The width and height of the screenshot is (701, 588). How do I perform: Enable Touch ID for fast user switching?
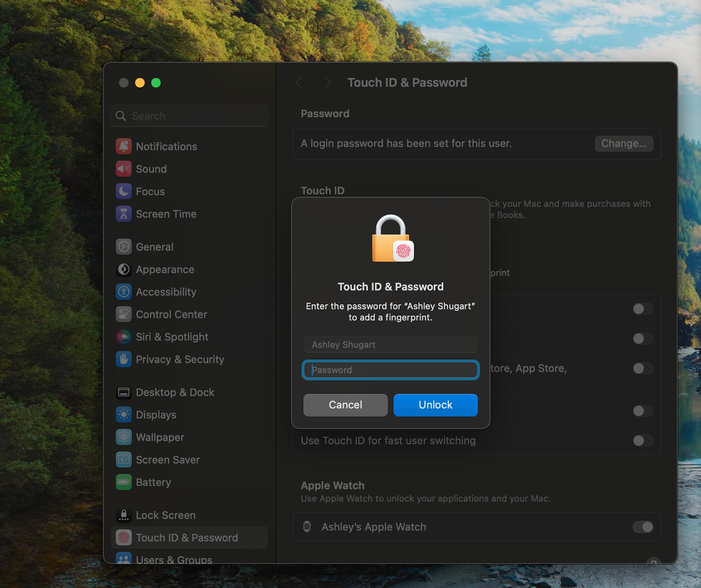[643, 440]
